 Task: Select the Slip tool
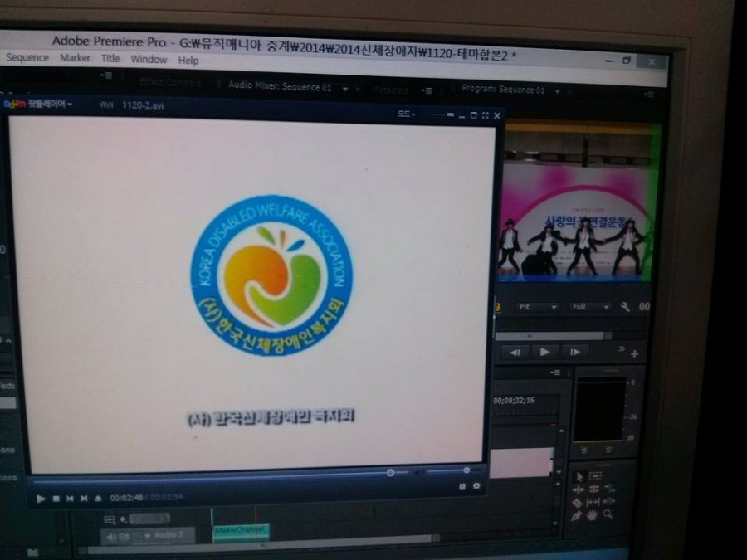pos(593,502)
